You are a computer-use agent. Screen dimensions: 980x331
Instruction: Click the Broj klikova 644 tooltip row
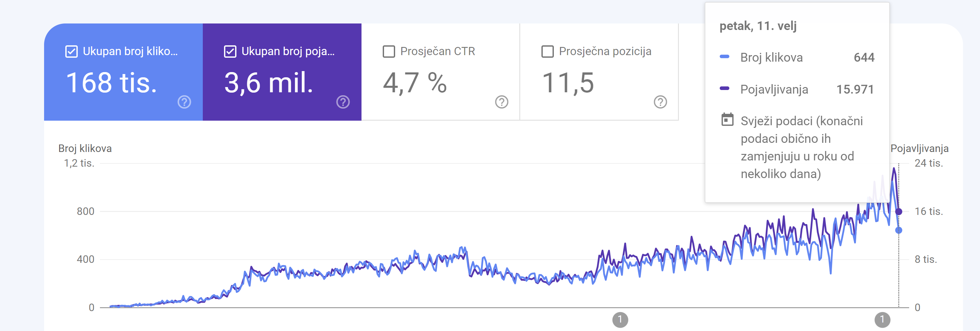click(797, 57)
